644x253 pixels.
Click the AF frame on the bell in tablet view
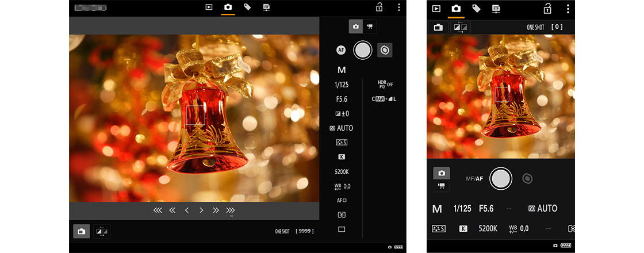point(195,115)
